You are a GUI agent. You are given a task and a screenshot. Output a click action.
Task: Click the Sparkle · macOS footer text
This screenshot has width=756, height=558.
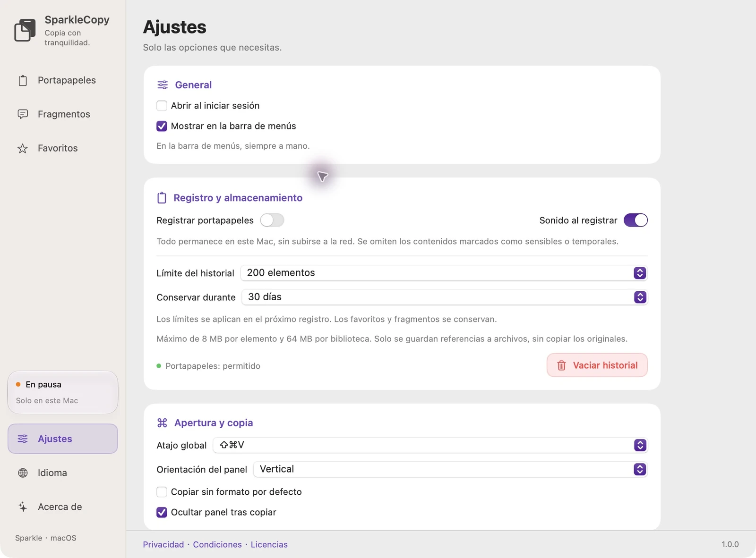pos(46,538)
